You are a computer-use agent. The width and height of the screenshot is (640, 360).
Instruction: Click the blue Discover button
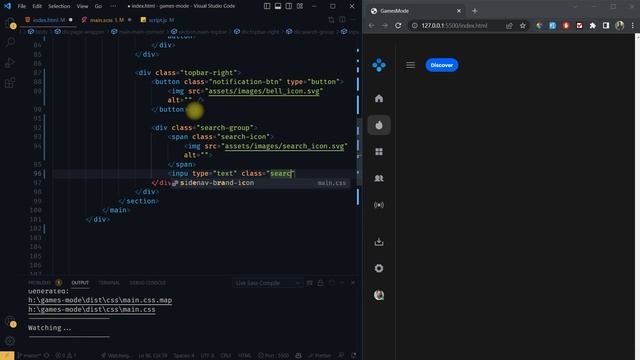[x=442, y=65]
